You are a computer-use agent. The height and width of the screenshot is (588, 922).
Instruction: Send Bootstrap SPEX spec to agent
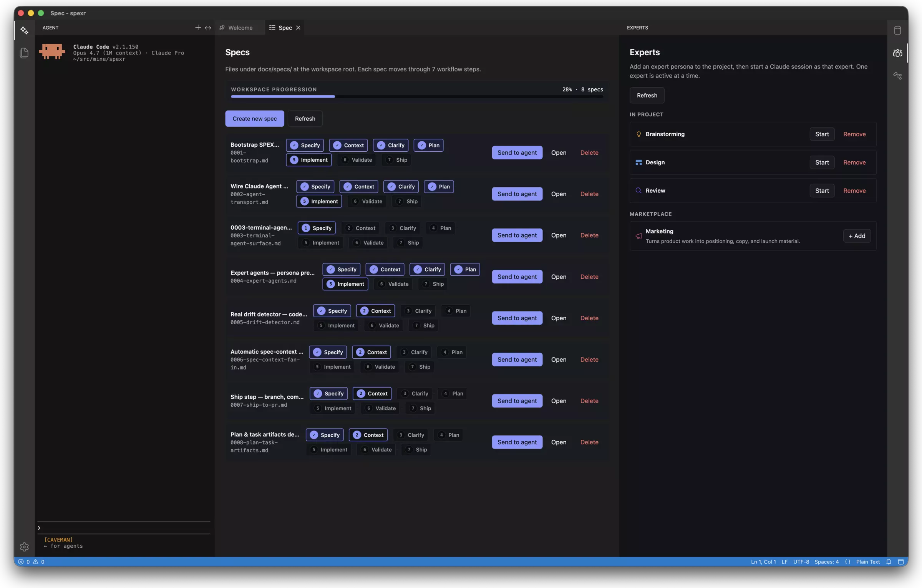pos(517,152)
